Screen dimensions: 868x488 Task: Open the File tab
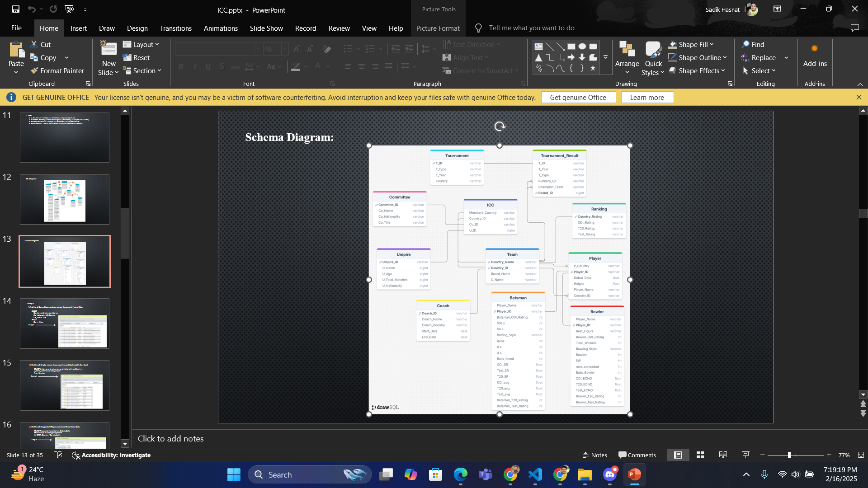tap(16, 28)
